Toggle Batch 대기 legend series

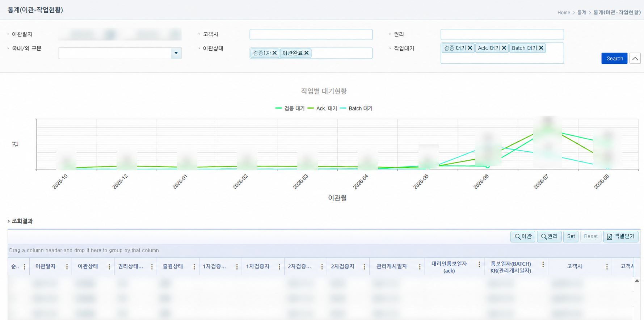[x=356, y=108]
